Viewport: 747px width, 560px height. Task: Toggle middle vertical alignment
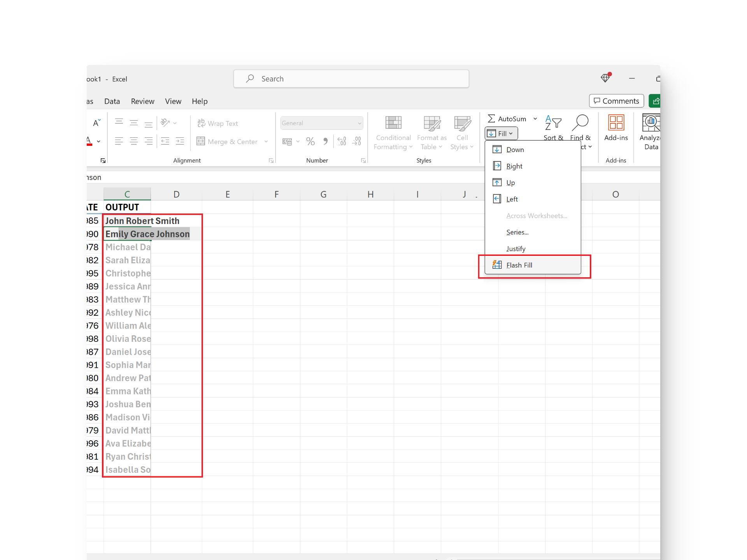pyautogui.click(x=134, y=123)
